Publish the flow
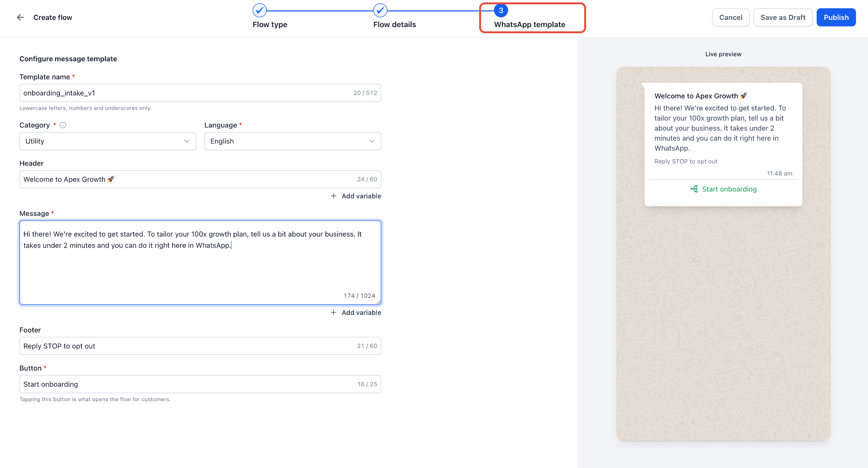The image size is (868, 468). coord(836,18)
